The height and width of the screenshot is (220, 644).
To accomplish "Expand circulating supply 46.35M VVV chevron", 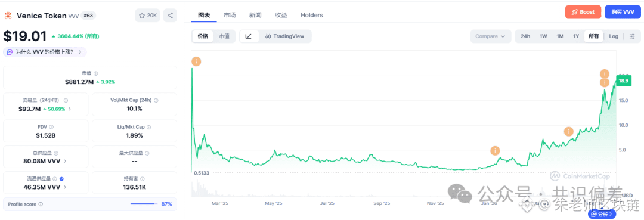I will pyautogui.click(x=65, y=187).
